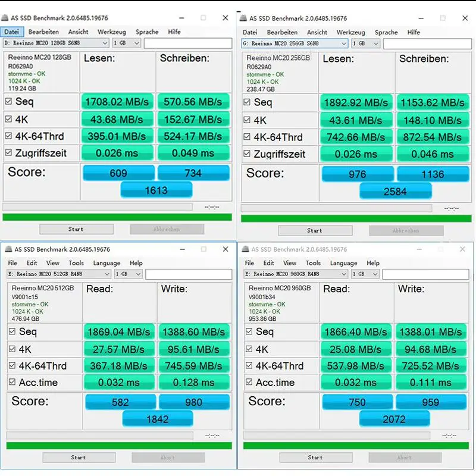Click the app icon in the 960GB window title bar

(x=245, y=249)
